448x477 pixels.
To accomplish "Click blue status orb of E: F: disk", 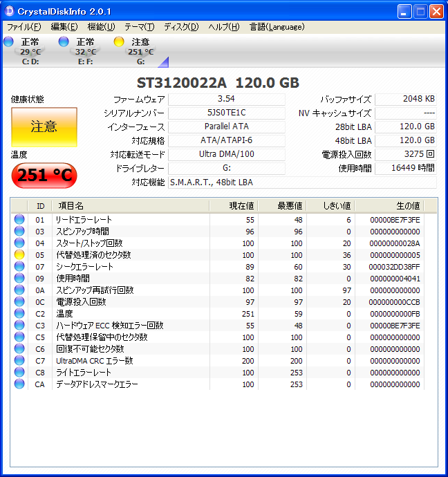I will pos(64,41).
